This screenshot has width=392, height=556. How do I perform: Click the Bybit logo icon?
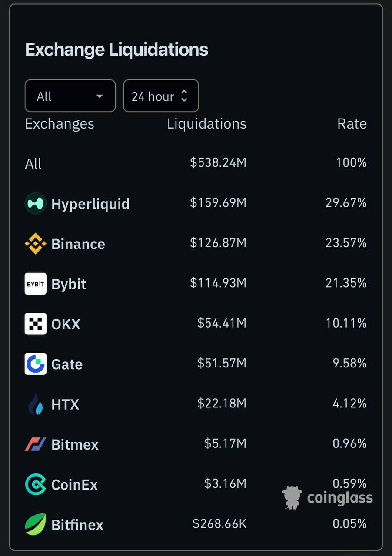(35, 284)
